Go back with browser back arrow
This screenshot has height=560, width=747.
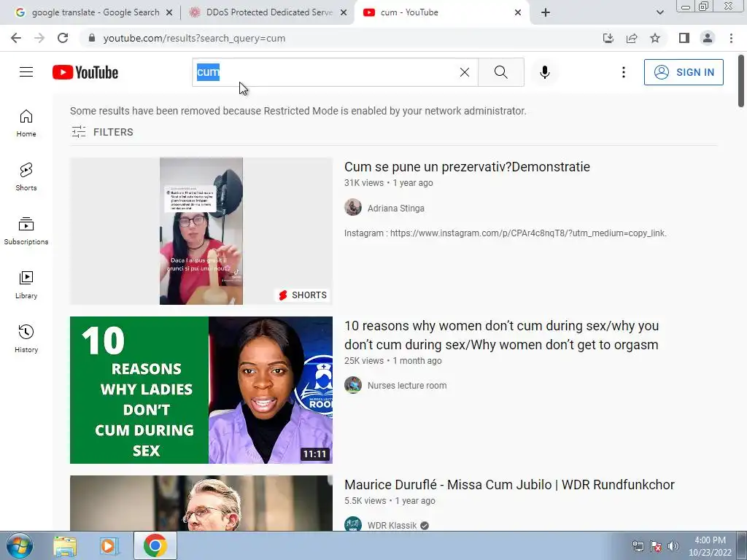coord(16,38)
